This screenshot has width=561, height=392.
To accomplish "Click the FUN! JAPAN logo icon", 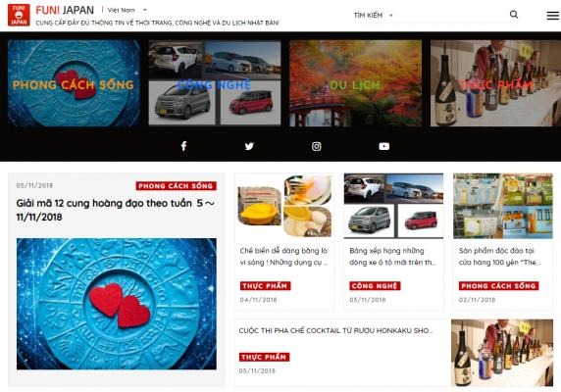I will tap(19, 15).
